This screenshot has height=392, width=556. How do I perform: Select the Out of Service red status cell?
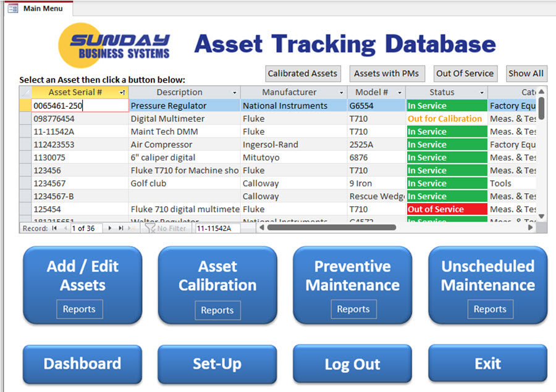[x=446, y=209]
